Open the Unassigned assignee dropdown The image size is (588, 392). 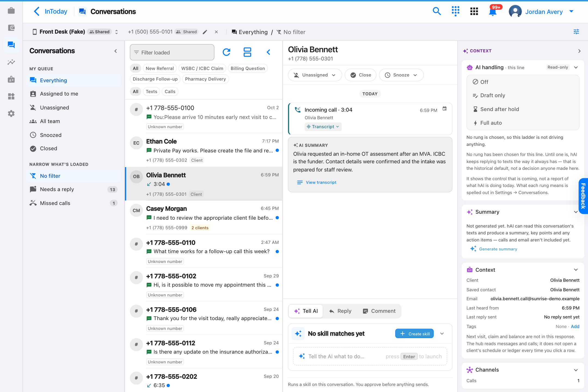pyautogui.click(x=315, y=75)
